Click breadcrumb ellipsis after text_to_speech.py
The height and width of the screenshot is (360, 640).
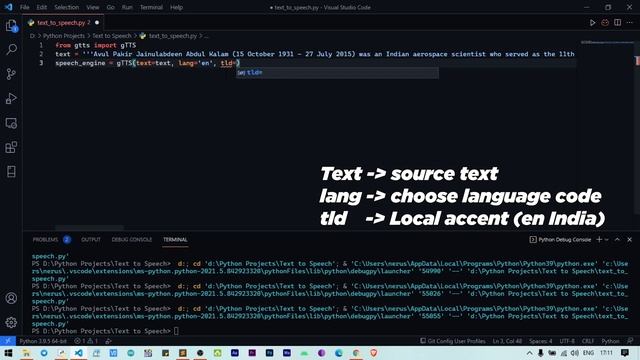click(x=206, y=36)
